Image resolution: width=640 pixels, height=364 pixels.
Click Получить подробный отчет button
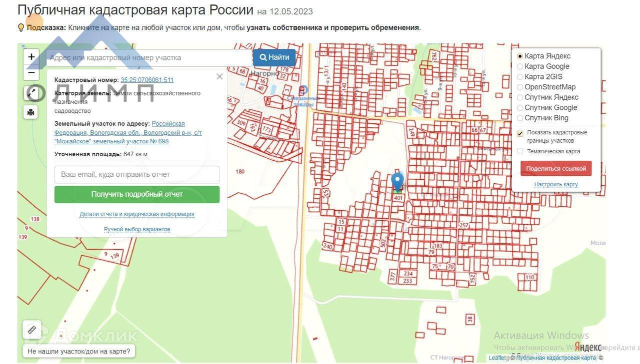pos(137,194)
